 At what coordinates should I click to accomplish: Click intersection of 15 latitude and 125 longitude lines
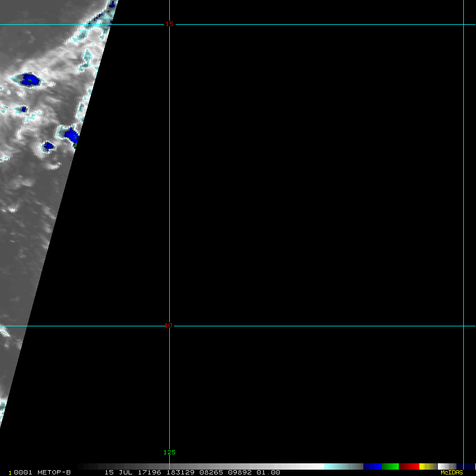tap(169, 24)
